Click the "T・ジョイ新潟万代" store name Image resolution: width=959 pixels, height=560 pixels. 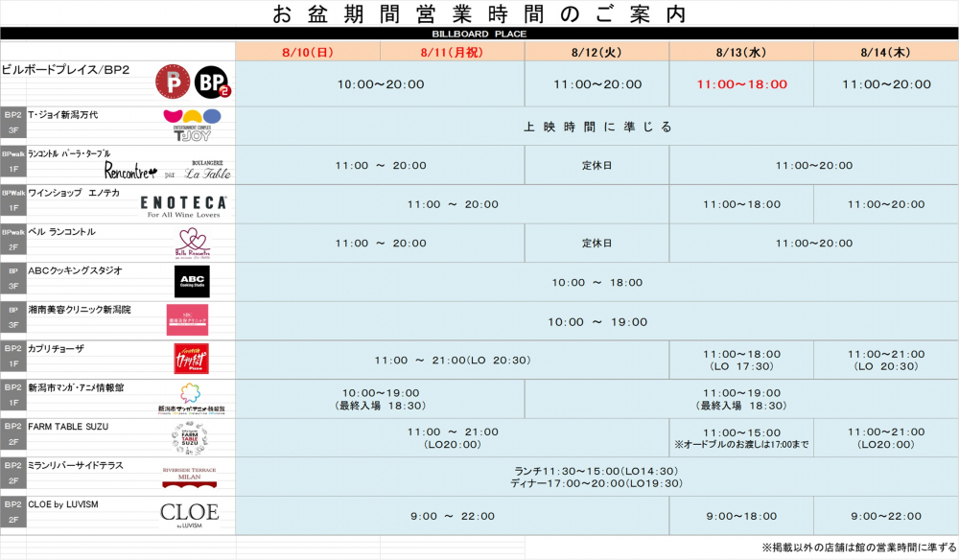point(63,115)
